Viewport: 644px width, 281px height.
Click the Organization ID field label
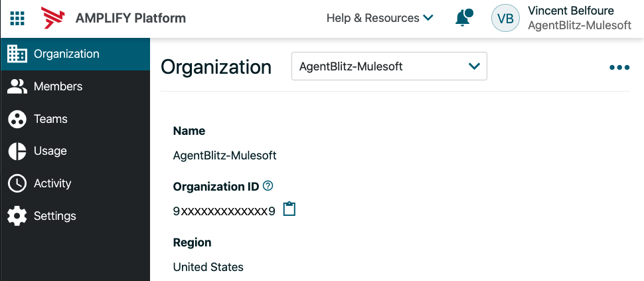click(216, 187)
